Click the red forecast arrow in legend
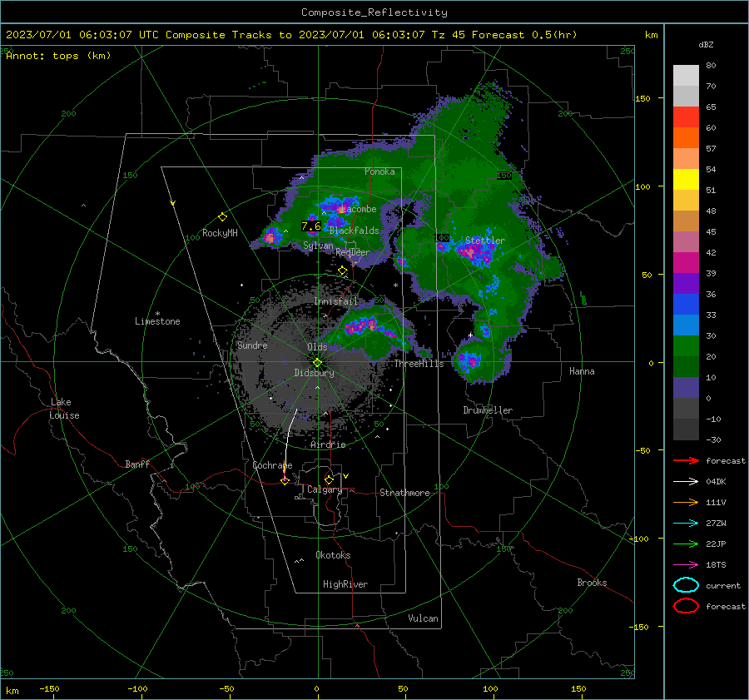This screenshot has height=700, width=749. pos(686,460)
